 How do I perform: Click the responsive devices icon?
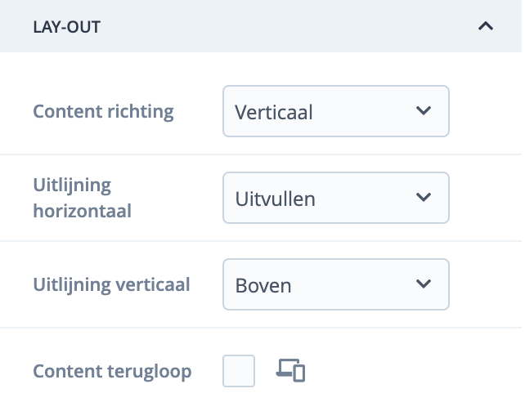pos(290,370)
